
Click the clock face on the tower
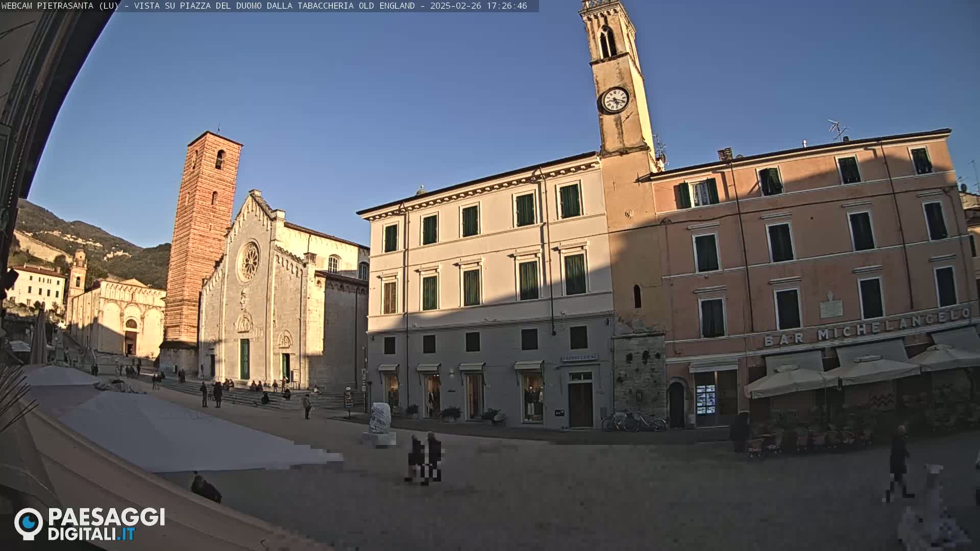[x=615, y=99]
